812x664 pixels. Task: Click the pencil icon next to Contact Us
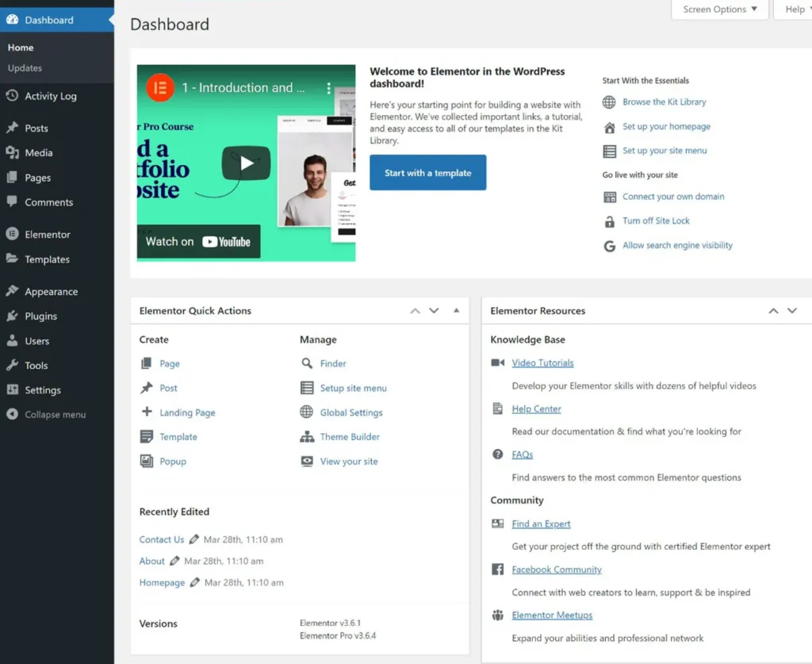tap(193, 539)
